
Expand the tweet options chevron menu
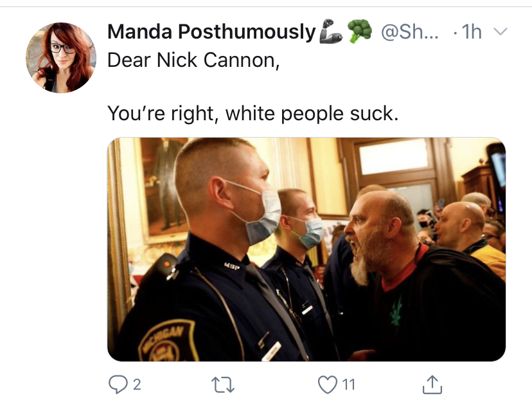[x=501, y=32]
